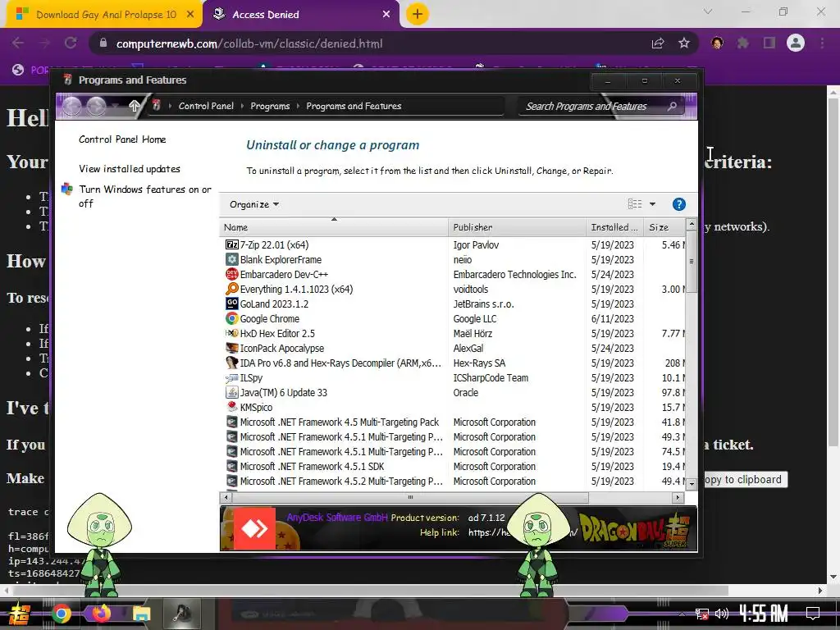This screenshot has width=840, height=630.
Task: Select Microsoft .NET Framework 4.5 Multi-Targeting Pack
Action: tap(340, 422)
